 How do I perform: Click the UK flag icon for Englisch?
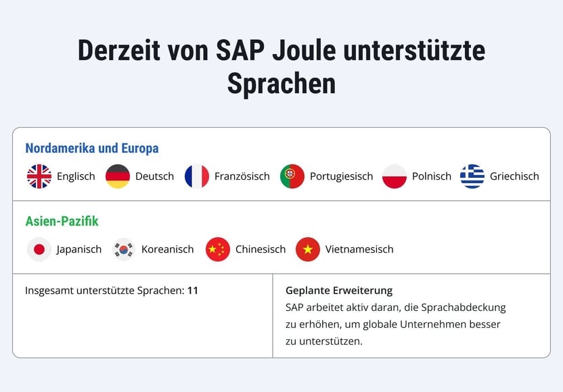39,176
